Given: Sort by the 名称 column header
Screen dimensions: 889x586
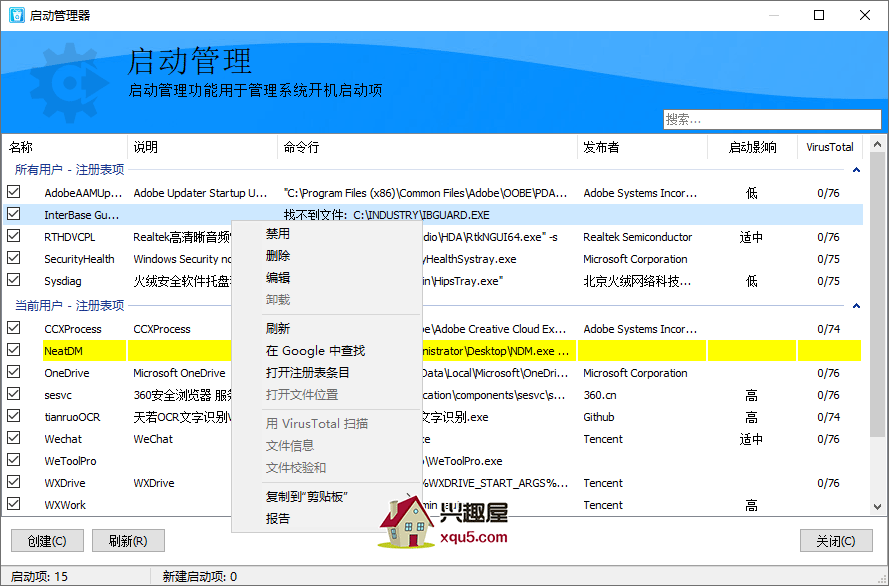Looking at the screenshot, I should pos(65,147).
